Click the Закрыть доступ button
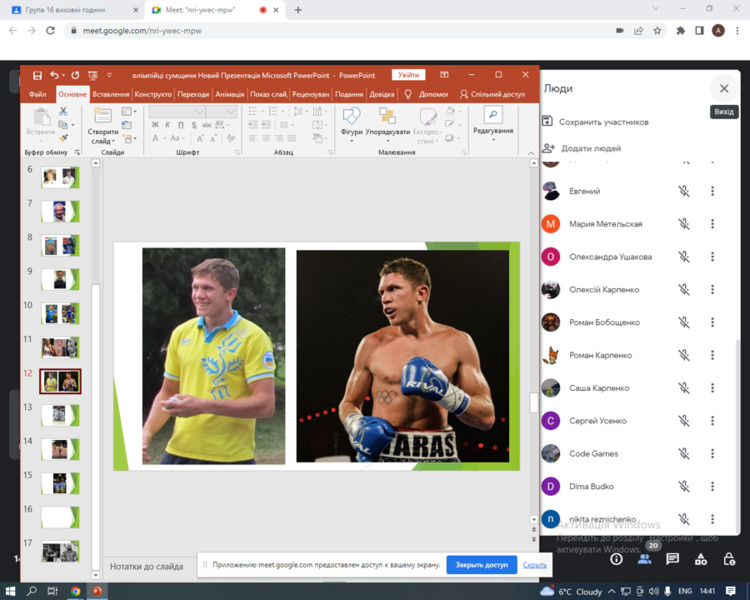 (481, 565)
